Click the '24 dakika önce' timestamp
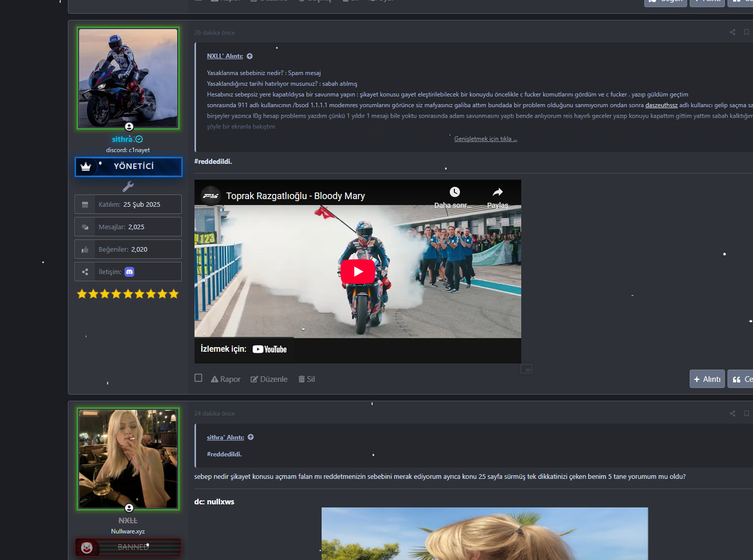This screenshot has height=560, width=753. tap(214, 413)
